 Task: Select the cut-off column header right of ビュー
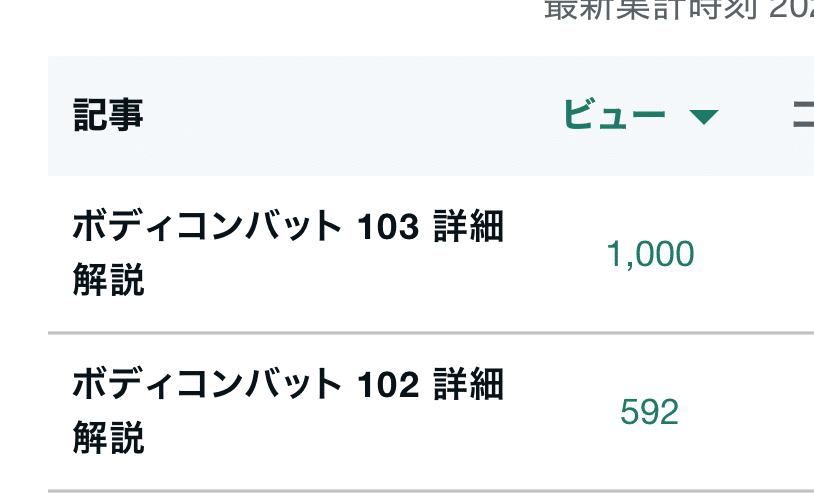point(802,117)
